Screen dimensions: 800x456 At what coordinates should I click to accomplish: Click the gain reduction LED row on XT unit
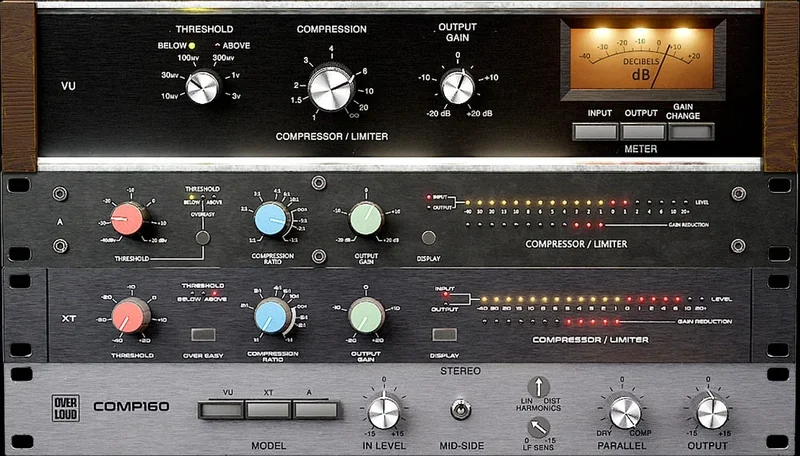[550, 322]
